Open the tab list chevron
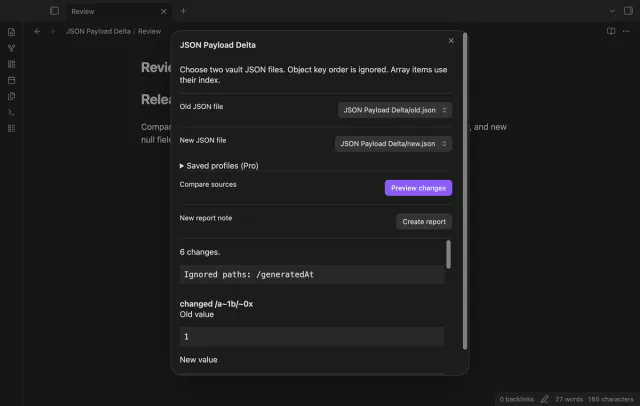The image size is (640, 406). point(612,11)
